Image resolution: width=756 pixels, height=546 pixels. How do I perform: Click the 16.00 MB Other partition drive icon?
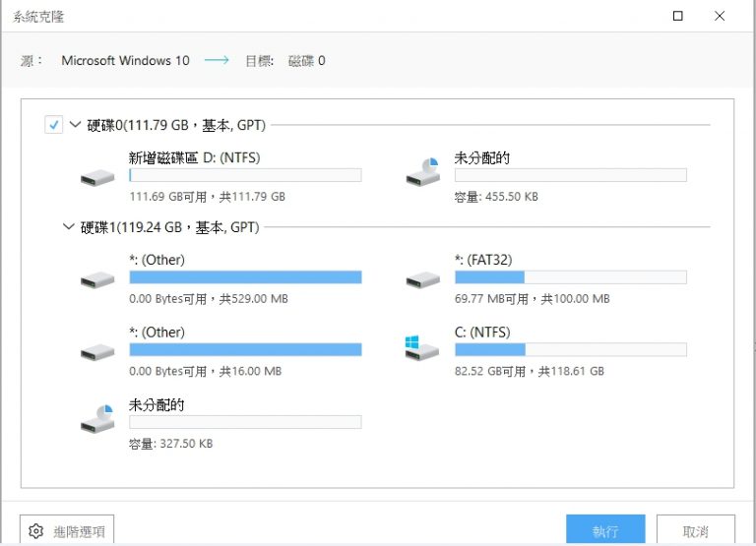click(x=97, y=352)
